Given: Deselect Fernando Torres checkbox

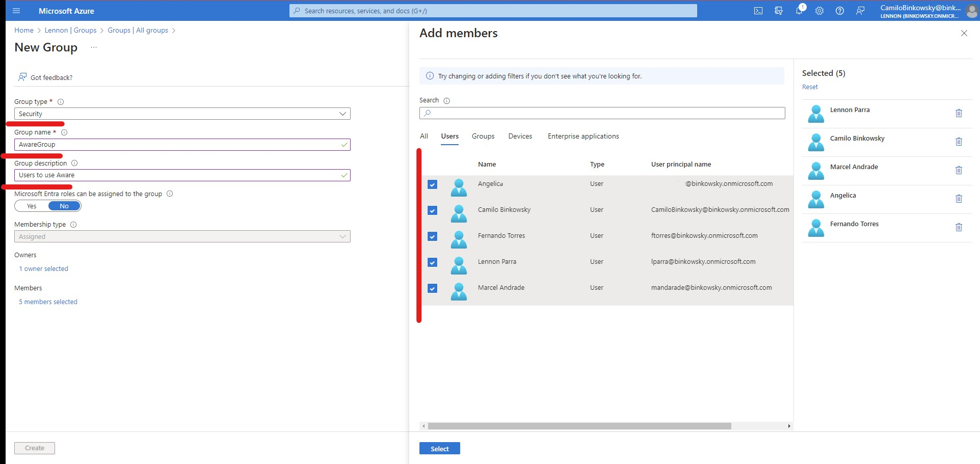Looking at the screenshot, I should tap(432, 236).
